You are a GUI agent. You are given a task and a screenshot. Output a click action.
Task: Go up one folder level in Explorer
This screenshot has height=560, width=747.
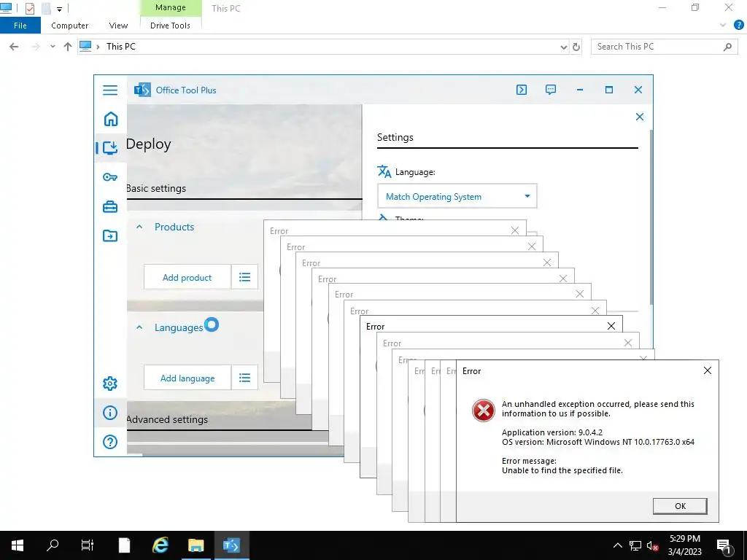pyautogui.click(x=68, y=47)
